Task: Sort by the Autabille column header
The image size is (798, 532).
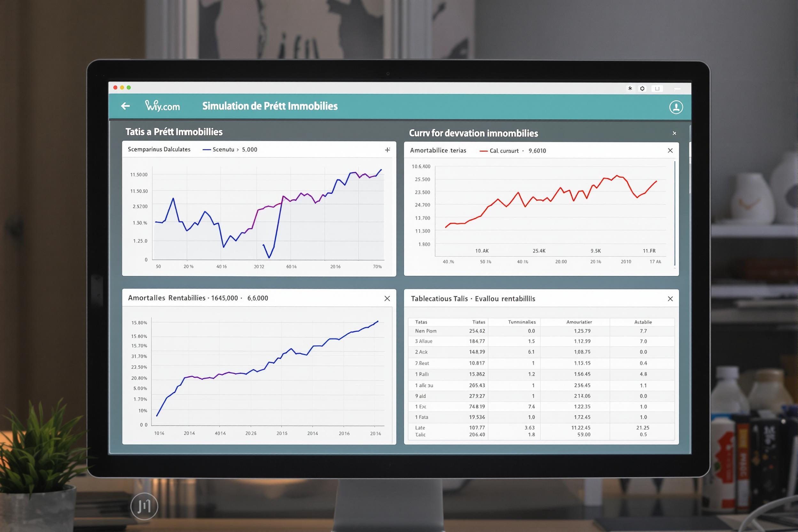Action: click(x=643, y=322)
